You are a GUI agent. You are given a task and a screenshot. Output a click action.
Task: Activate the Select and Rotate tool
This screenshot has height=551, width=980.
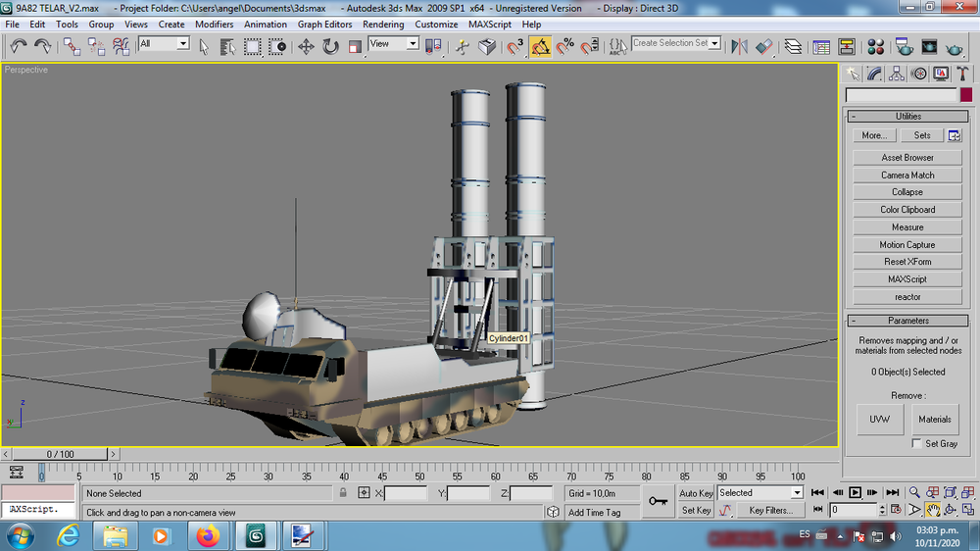[330, 47]
